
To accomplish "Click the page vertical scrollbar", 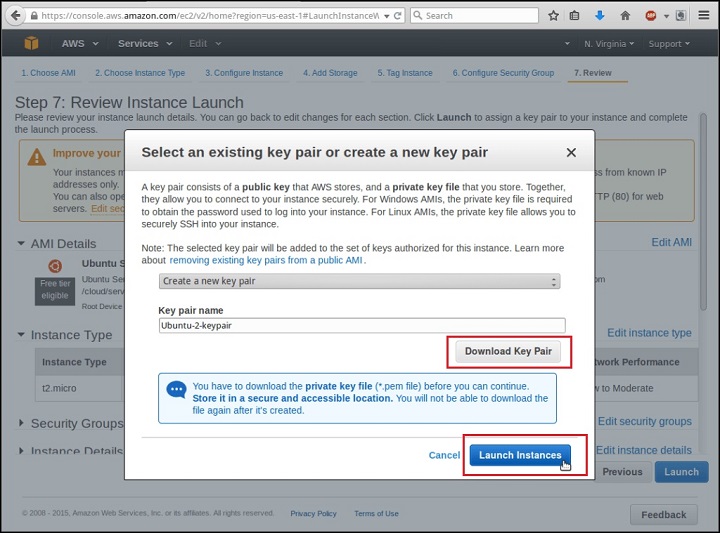I will click(x=703, y=211).
